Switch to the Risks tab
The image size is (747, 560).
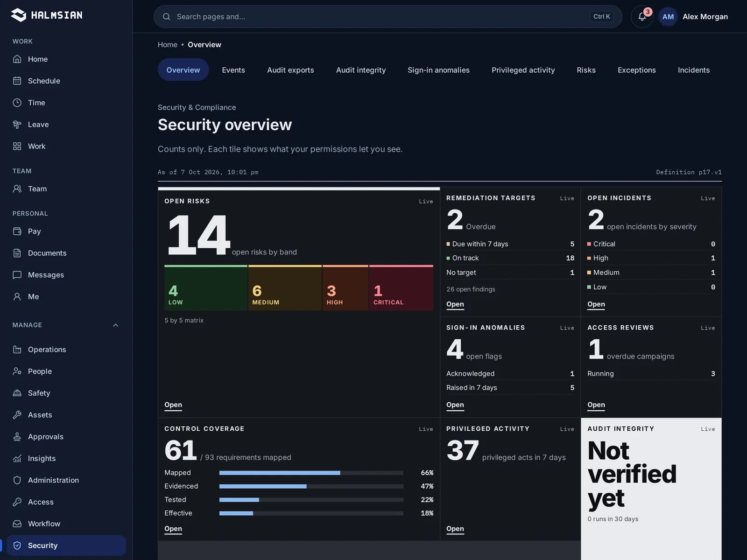point(586,70)
